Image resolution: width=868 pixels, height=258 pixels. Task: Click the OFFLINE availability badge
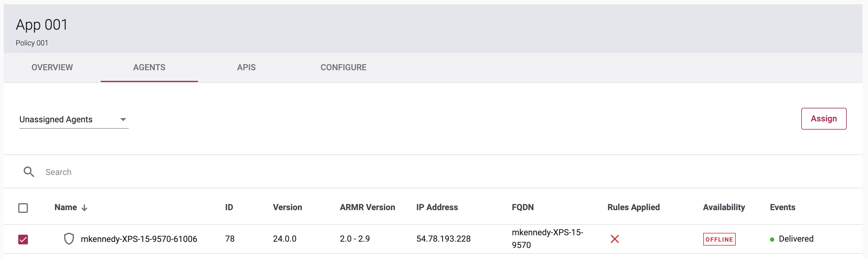tap(719, 239)
